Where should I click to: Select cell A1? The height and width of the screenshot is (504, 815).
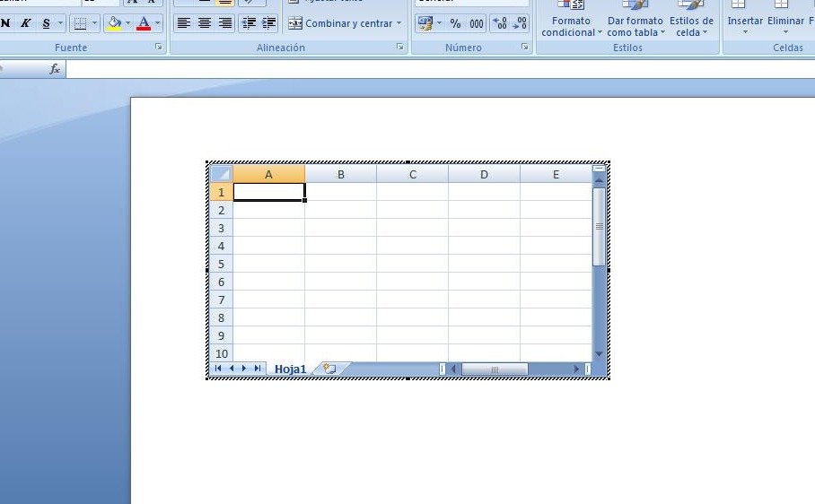268,192
